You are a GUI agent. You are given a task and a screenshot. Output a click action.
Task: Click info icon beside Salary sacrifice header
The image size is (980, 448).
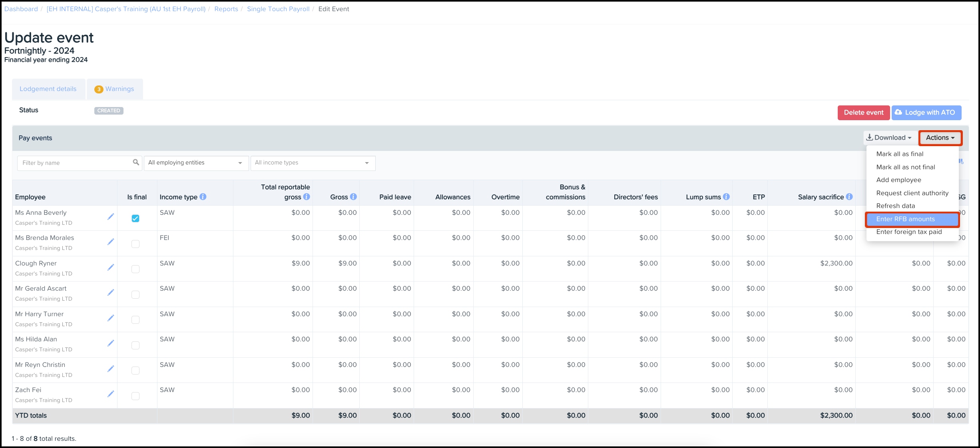(x=849, y=197)
